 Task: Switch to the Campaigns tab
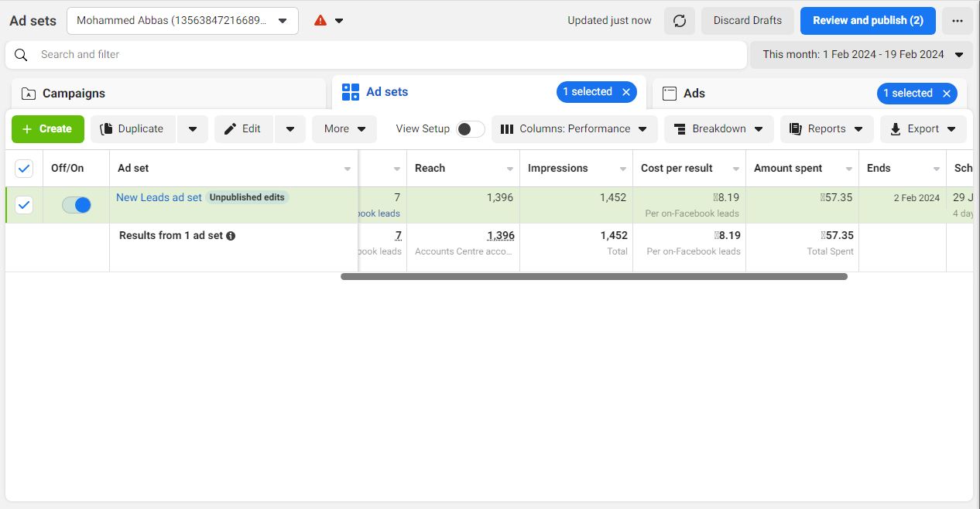tap(74, 94)
